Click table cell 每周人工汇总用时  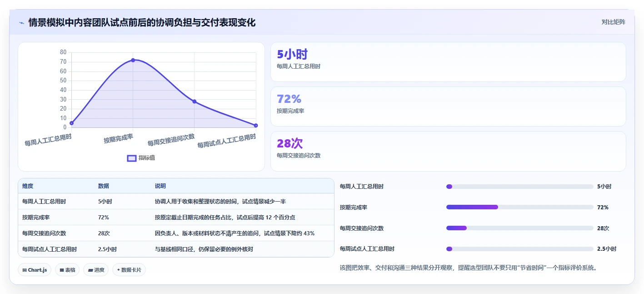pos(44,202)
